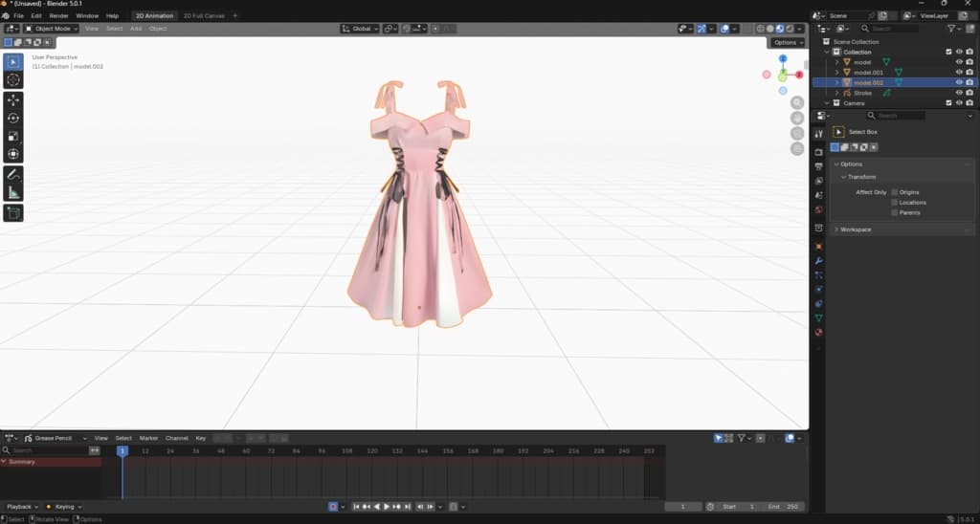980x524 pixels.
Task: Click the current frame playhead marker
Action: click(x=122, y=451)
